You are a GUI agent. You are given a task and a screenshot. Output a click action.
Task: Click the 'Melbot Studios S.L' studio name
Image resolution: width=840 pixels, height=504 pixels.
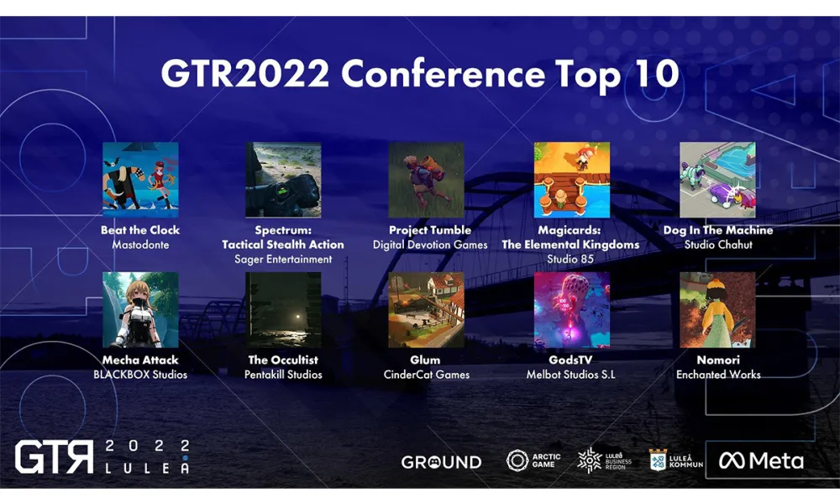[x=570, y=375]
